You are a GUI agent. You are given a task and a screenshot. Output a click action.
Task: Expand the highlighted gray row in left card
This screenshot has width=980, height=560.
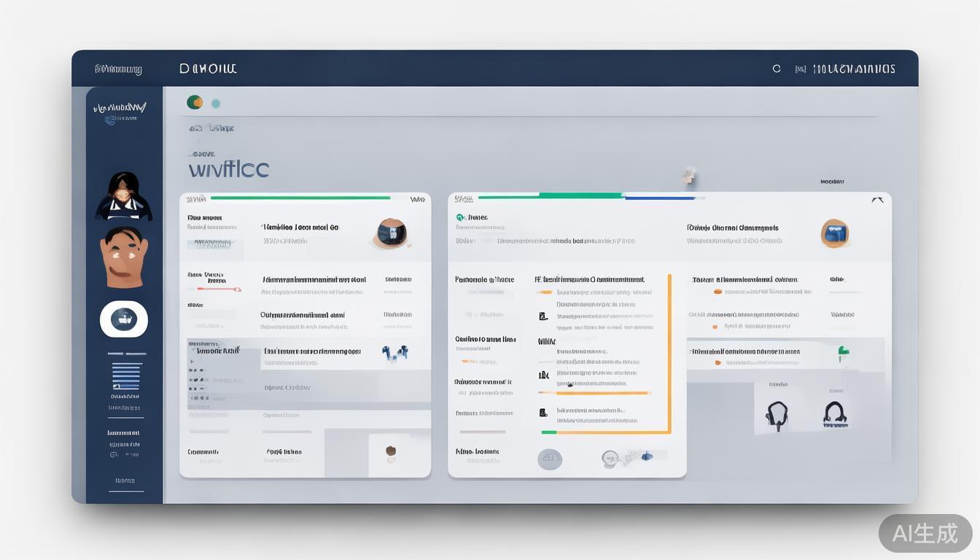click(306, 351)
